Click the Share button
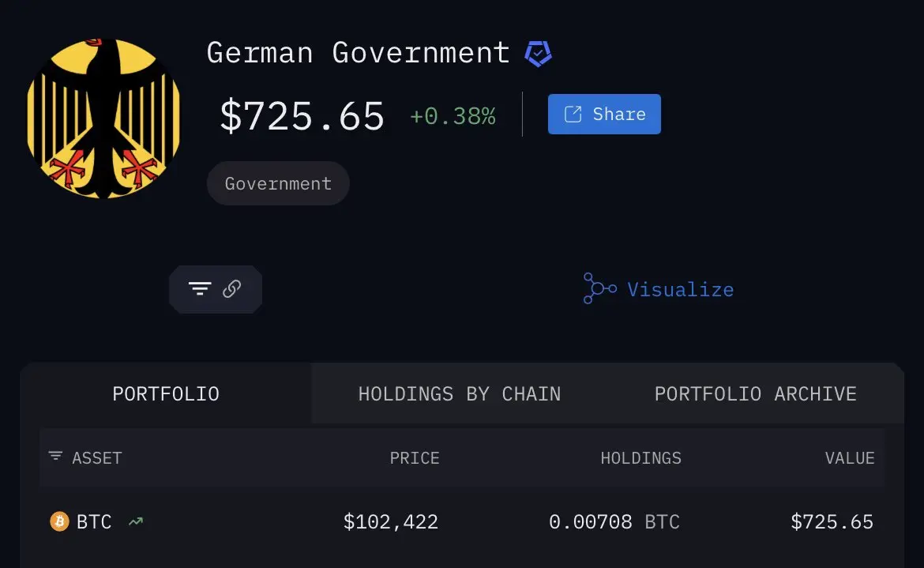The image size is (924, 568). click(x=604, y=115)
